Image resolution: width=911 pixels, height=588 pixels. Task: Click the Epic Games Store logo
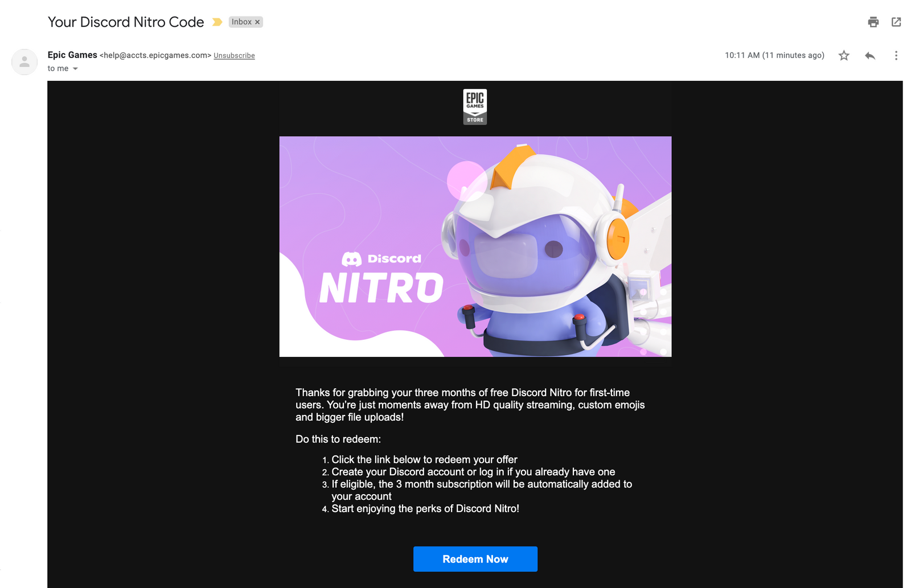click(x=475, y=106)
